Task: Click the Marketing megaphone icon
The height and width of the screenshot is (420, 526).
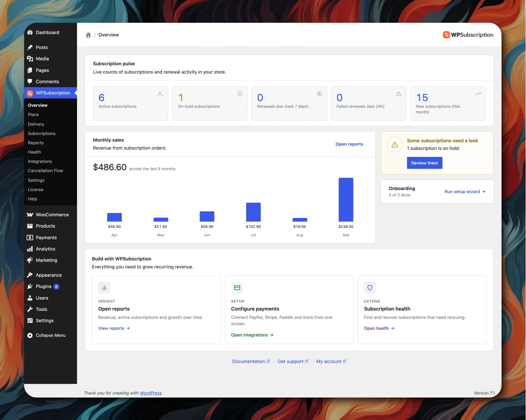Action: pyautogui.click(x=30, y=260)
